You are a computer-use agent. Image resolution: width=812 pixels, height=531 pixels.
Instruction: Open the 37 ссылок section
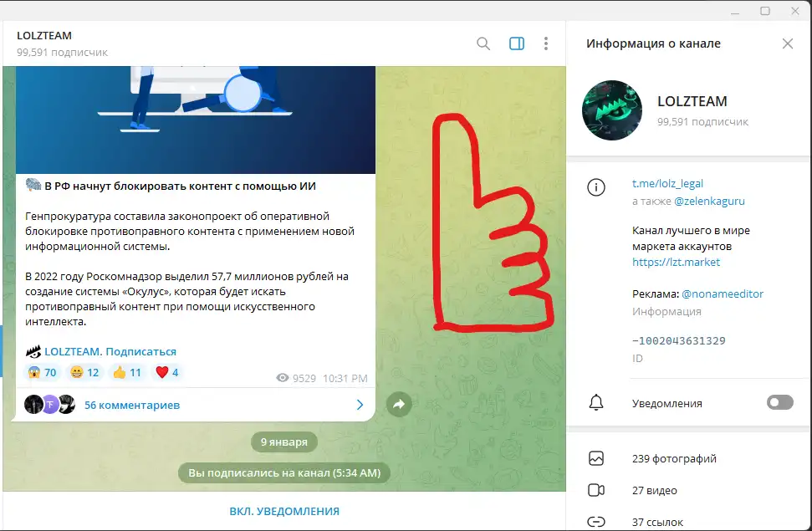657,522
